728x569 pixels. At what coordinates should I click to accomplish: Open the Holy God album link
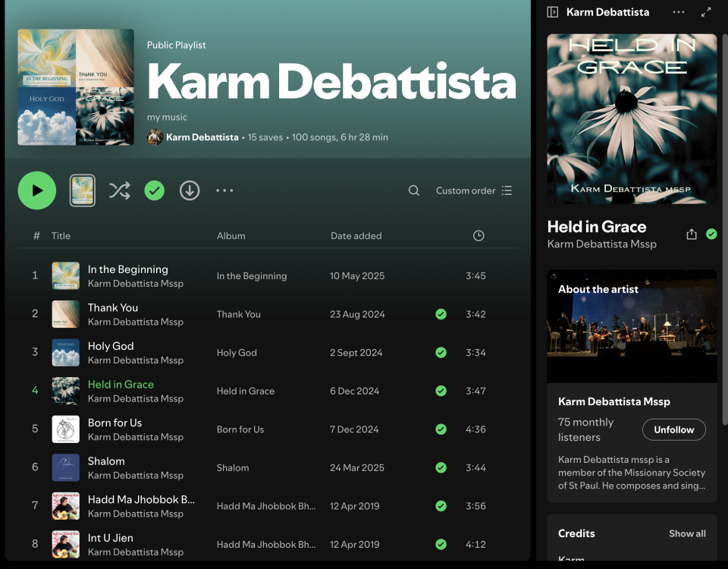coord(237,353)
